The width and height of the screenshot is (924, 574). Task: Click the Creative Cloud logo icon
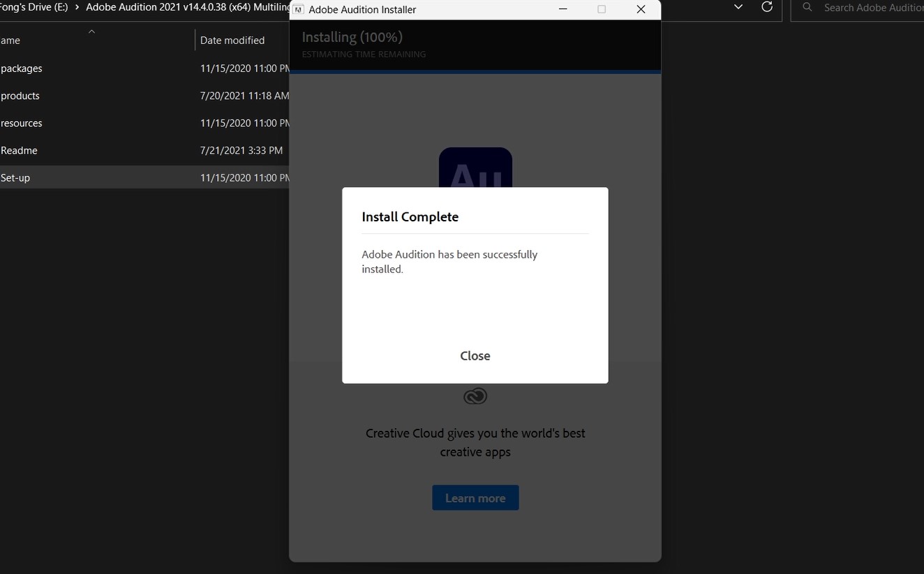point(475,396)
